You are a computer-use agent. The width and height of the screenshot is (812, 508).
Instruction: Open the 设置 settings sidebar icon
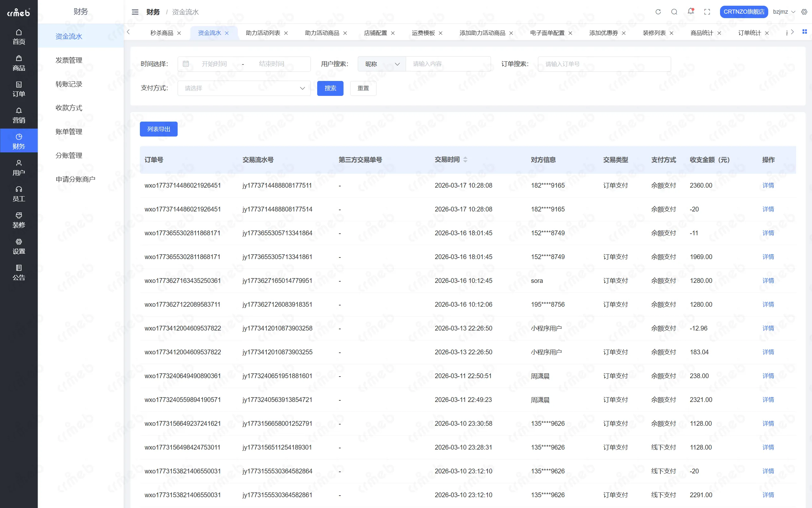pyautogui.click(x=19, y=246)
